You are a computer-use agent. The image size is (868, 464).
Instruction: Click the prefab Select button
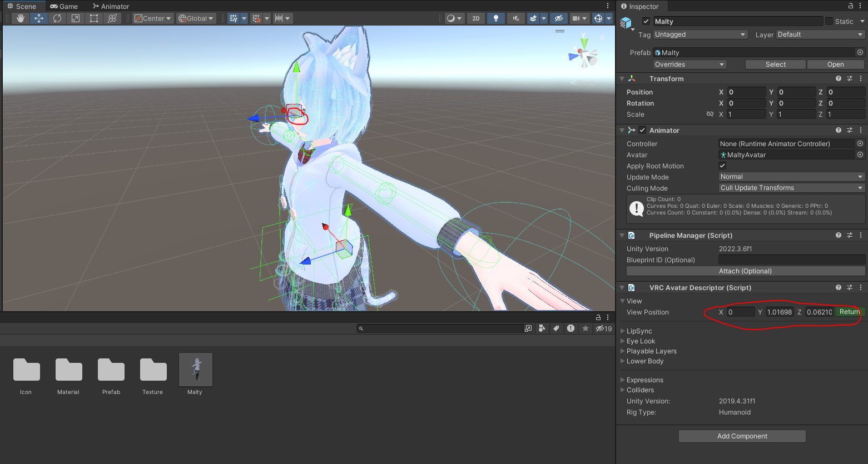(x=775, y=64)
